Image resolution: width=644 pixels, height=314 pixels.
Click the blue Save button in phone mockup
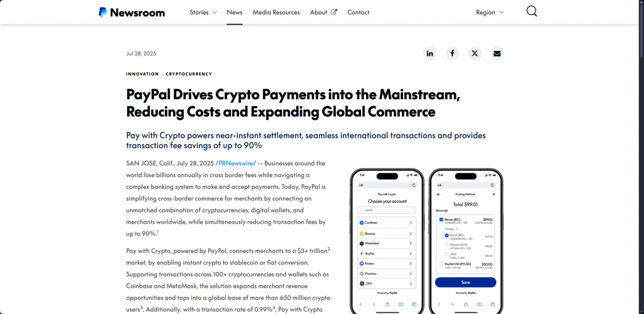[x=466, y=283]
